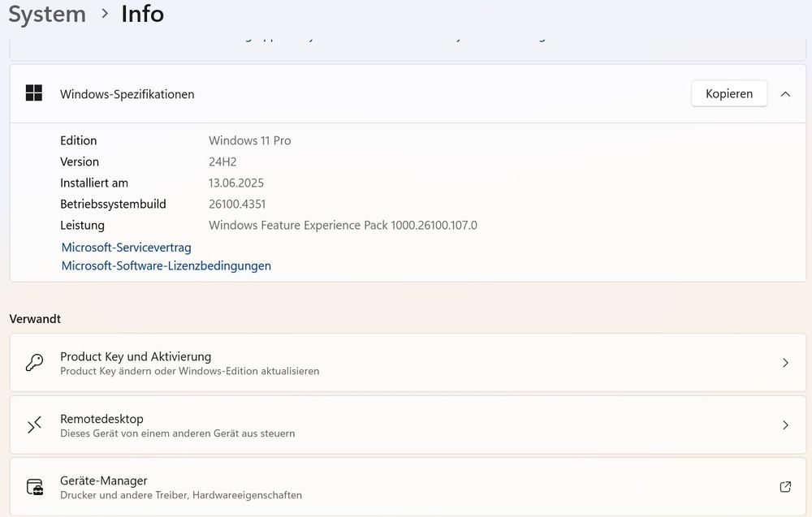This screenshot has height=517, width=812.
Task: Click the Windows-Spezifikationen header text
Action: point(127,94)
